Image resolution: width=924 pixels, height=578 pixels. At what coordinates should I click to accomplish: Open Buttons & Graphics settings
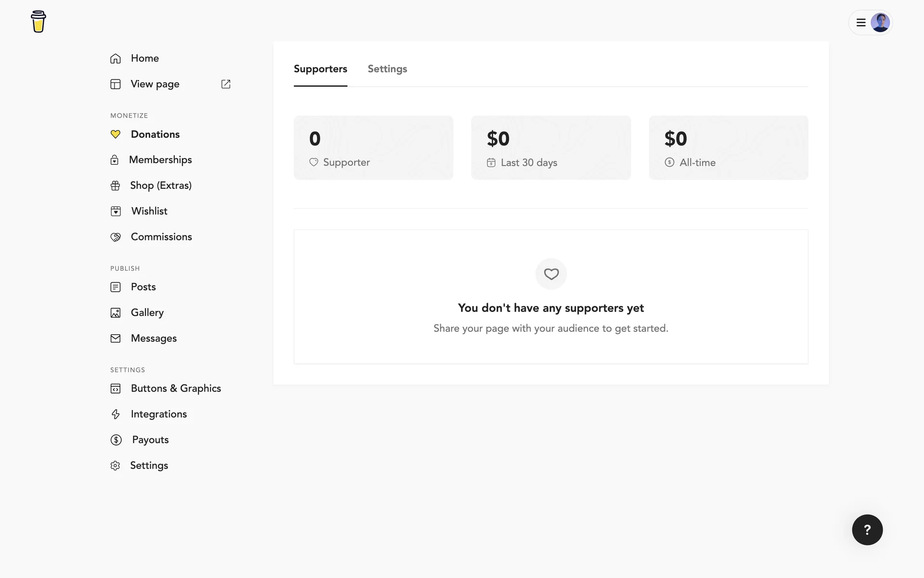[x=175, y=389]
